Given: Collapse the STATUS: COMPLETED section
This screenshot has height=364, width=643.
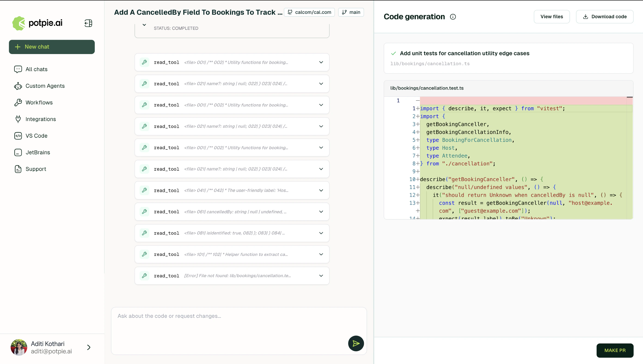Looking at the screenshot, I should coord(144,25).
